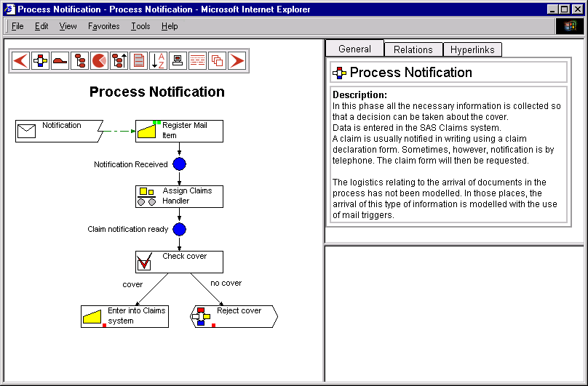
Task: Open the Reject cover subprocess node
Action: click(x=234, y=316)
